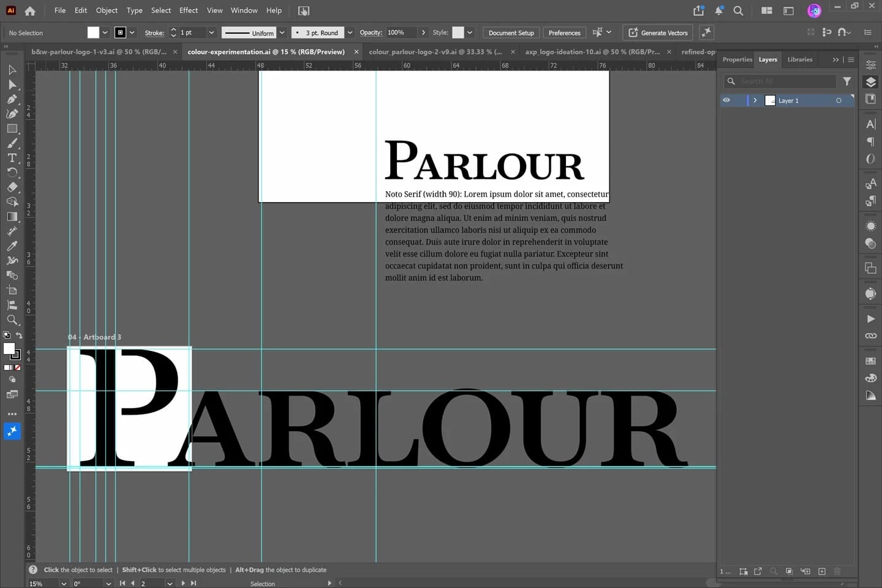Select the Eraser tool
This screenshot has width=882, height=588.
(12, 187)
